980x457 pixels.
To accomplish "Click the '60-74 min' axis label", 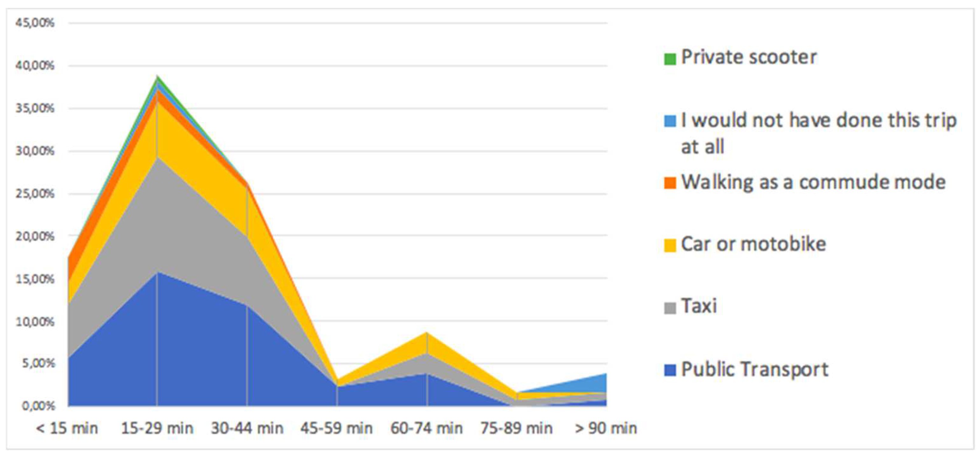I will coord(426,428).
